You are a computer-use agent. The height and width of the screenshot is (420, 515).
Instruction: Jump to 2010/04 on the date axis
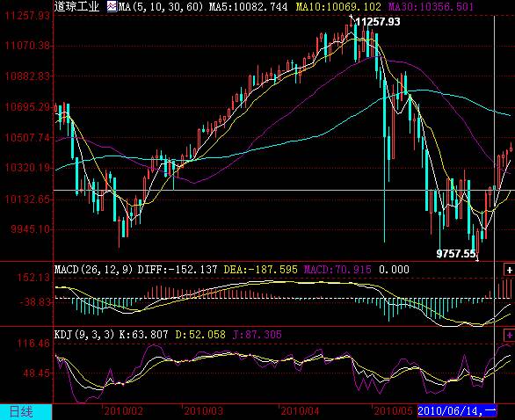[301, 411]
